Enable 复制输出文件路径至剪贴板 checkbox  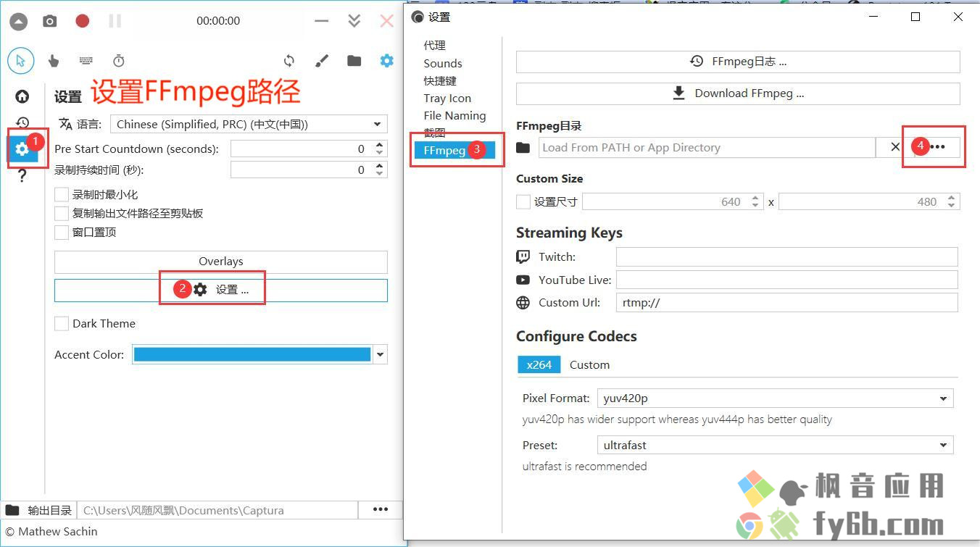[62, 213]
